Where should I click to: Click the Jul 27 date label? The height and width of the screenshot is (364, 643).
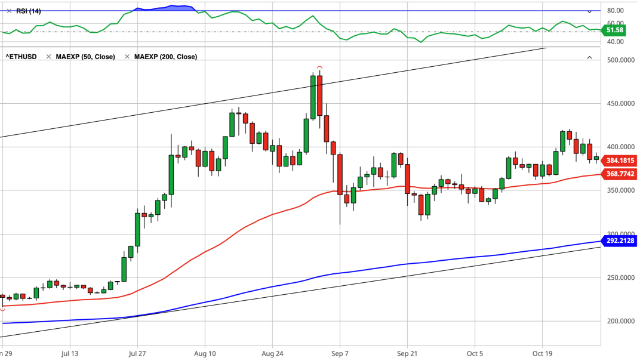coord(137,353)
